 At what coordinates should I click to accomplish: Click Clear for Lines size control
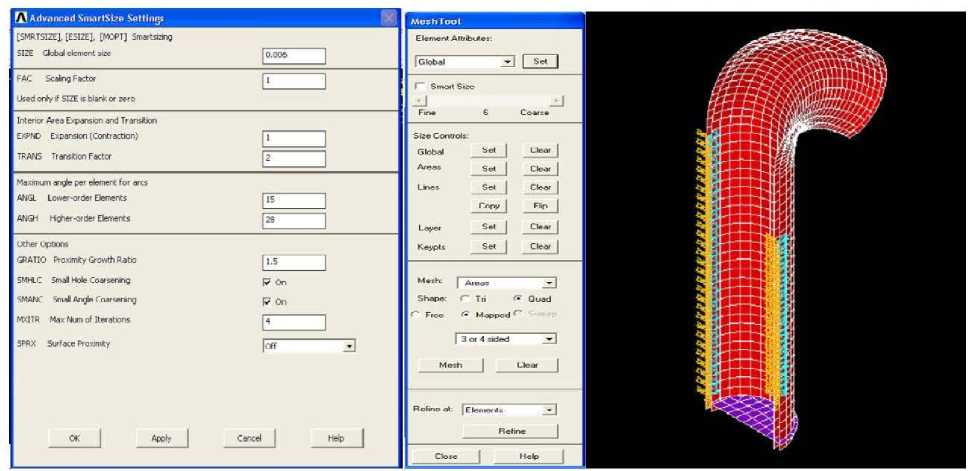[540, 187]
